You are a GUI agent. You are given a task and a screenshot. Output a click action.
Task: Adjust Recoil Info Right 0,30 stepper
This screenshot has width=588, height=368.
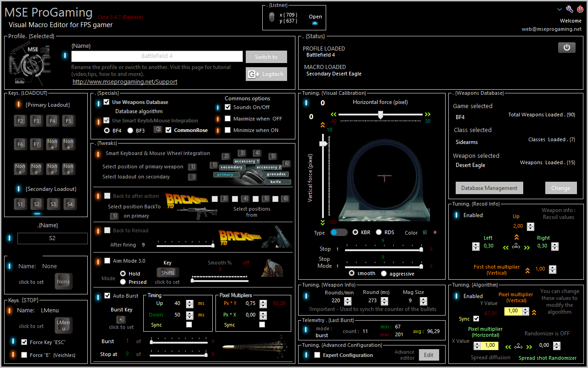pyautogui.click(x=555, y=246)
